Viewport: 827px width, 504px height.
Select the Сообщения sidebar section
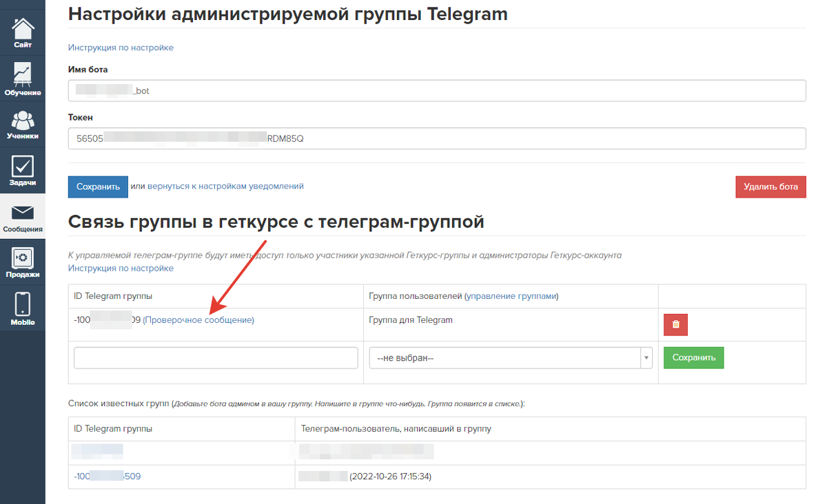[23, 216]
